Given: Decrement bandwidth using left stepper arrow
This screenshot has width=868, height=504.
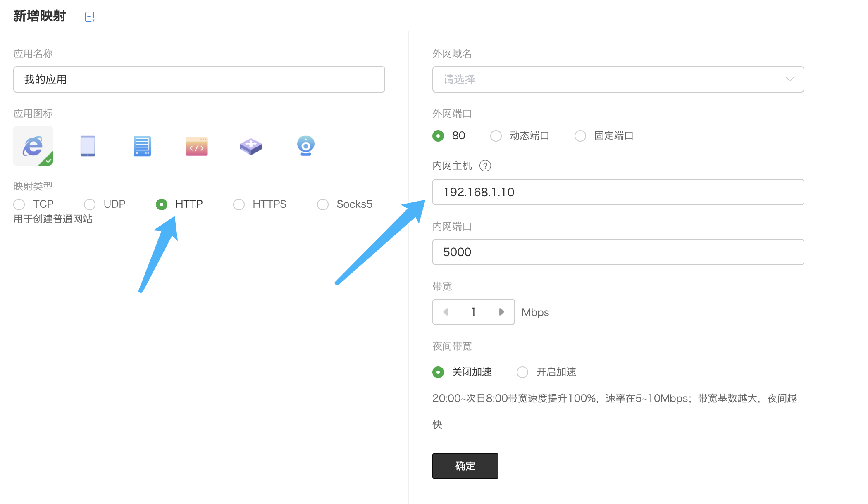Looking at the screenshot, I should pos(446,312).
